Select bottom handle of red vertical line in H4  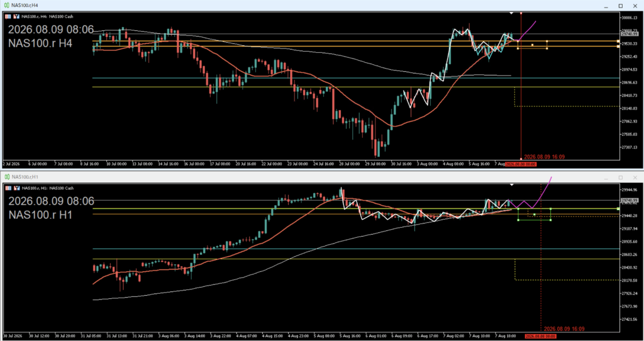[521, 159]
